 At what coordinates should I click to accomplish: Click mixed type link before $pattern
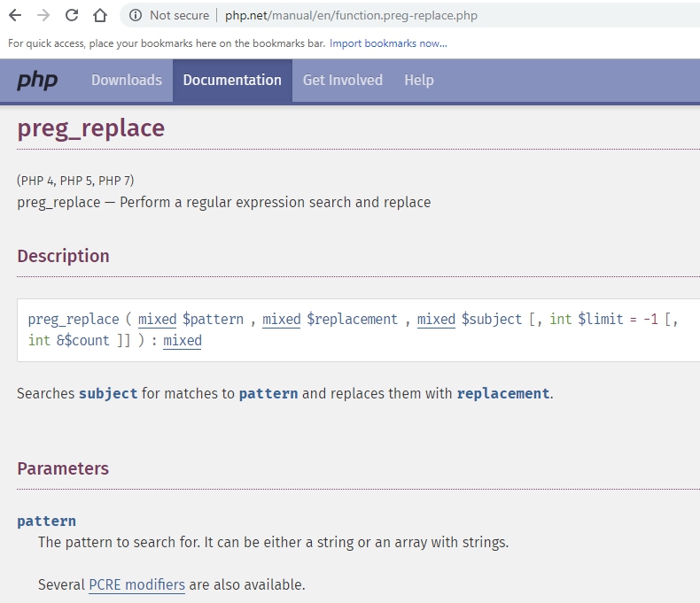(157, 320)
